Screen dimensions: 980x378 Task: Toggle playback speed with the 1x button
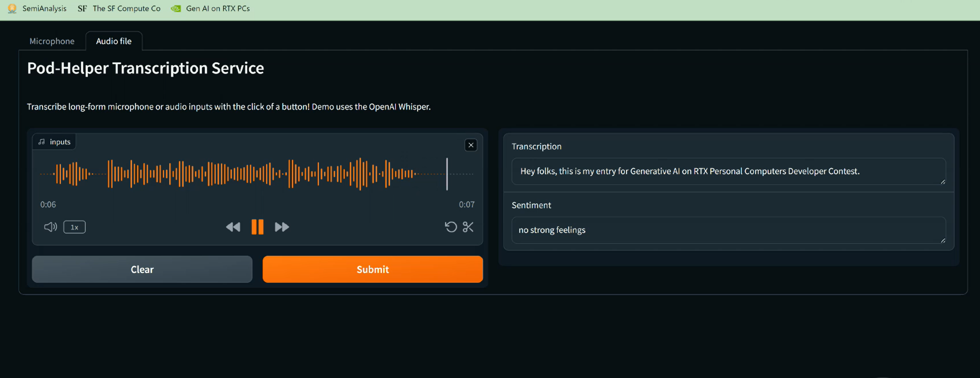pos(75,227)
